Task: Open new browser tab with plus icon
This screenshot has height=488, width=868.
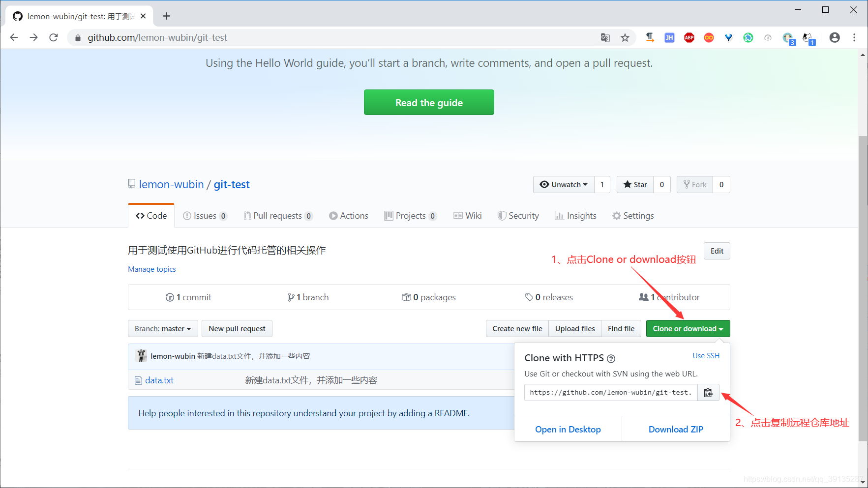Action: pos(167,16)
